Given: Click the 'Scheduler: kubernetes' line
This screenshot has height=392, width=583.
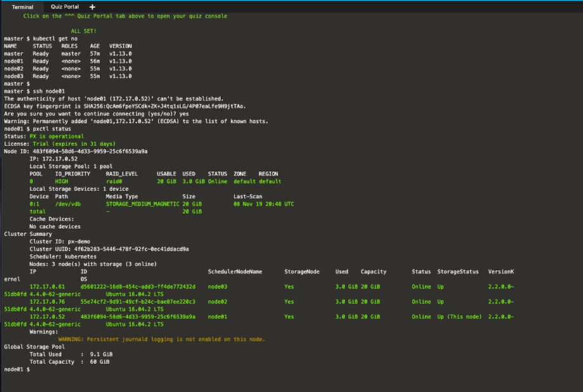Looking at the screenshot, I should pyautogui.click(x=63, y=256).
